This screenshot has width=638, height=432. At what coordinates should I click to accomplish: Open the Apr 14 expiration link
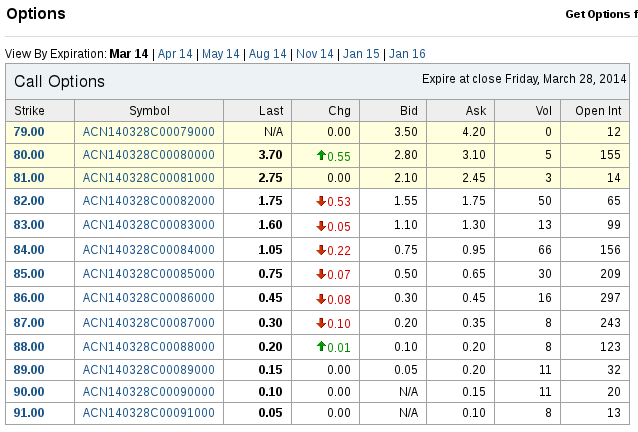pos(175,54)
